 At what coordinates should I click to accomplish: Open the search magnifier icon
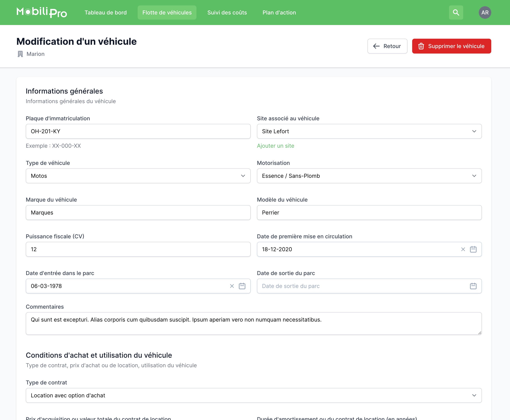click(x=456, y=12)
